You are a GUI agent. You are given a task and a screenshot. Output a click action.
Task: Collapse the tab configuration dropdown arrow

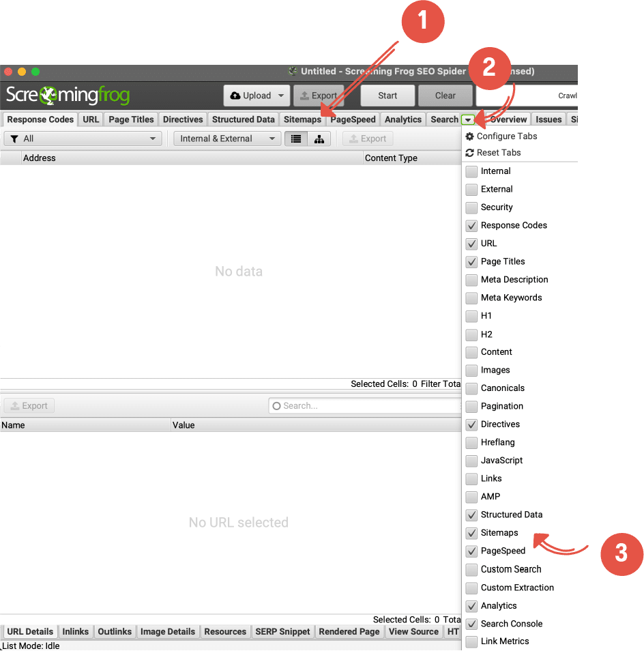coord(468,120)
